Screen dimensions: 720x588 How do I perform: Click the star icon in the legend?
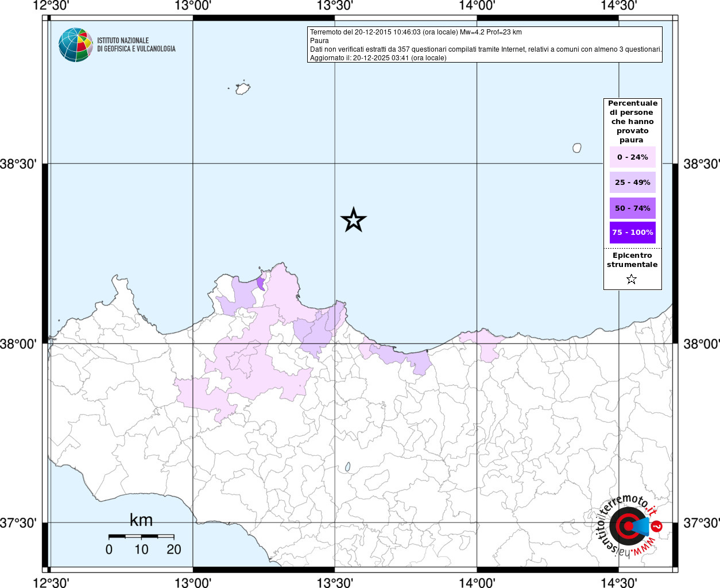[x=632, y=280]
